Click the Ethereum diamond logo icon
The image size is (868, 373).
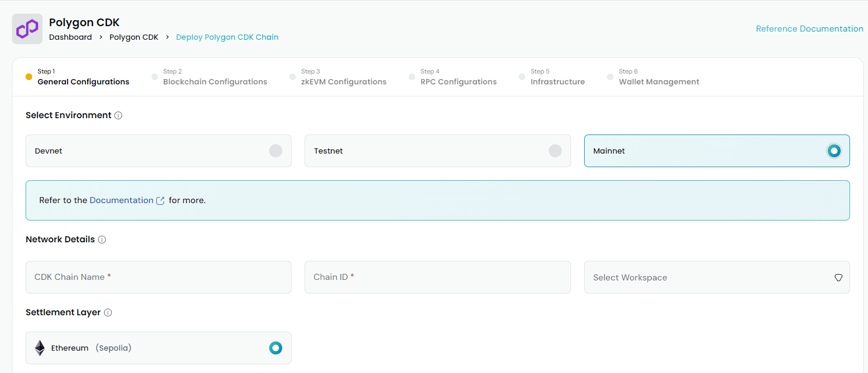coord(40,348)
